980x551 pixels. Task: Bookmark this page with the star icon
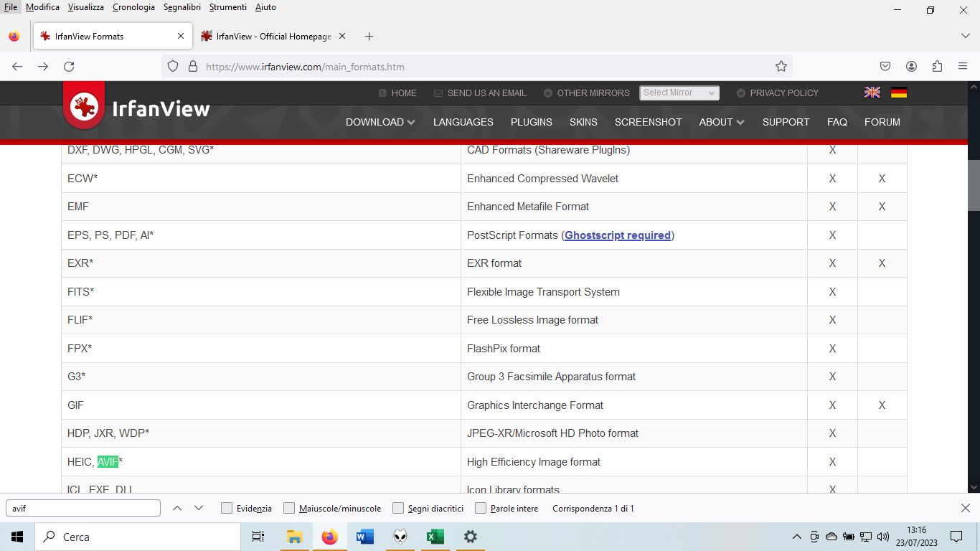click(x=781, y=66)
